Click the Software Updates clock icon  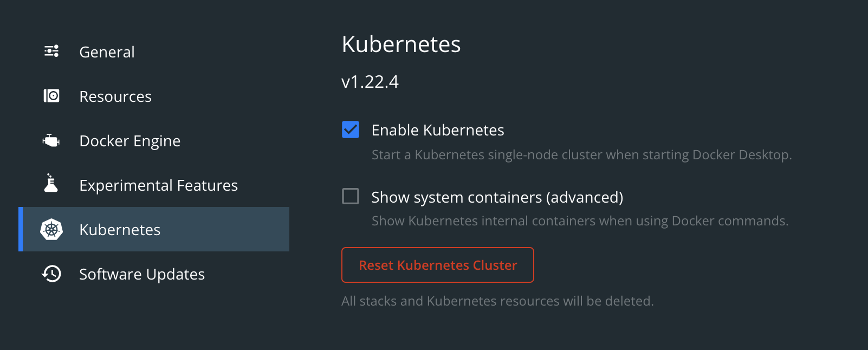click(51, 274)
